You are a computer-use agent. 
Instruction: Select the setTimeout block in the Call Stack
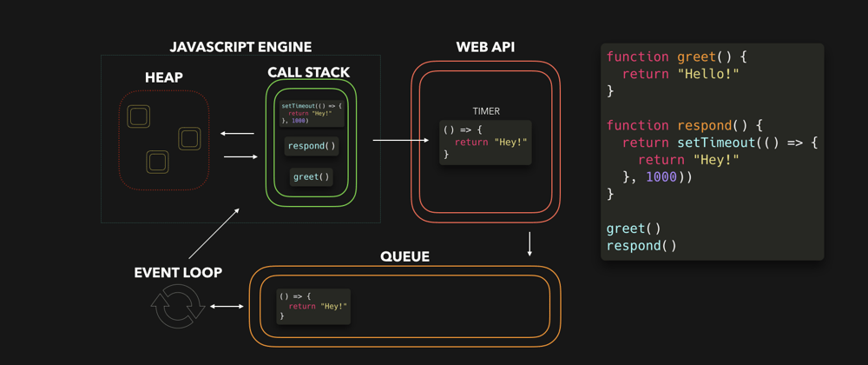(312, 113)
